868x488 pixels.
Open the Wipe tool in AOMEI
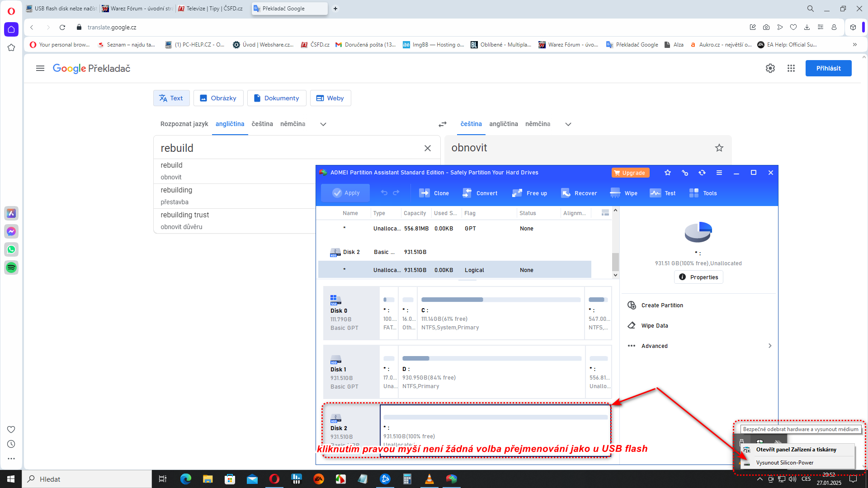pyautogui.click(x=615, y=193)
